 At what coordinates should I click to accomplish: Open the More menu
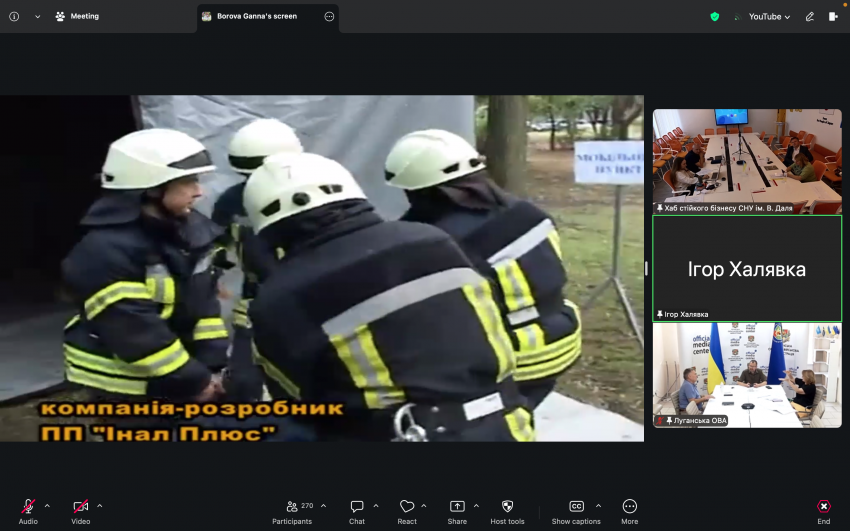pyautogui.click(x=629, y=511)
